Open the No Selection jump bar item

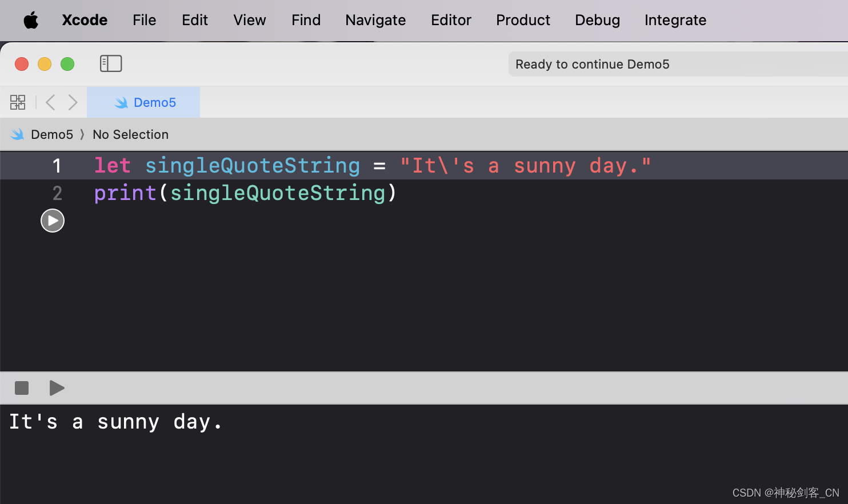(130, 134)
